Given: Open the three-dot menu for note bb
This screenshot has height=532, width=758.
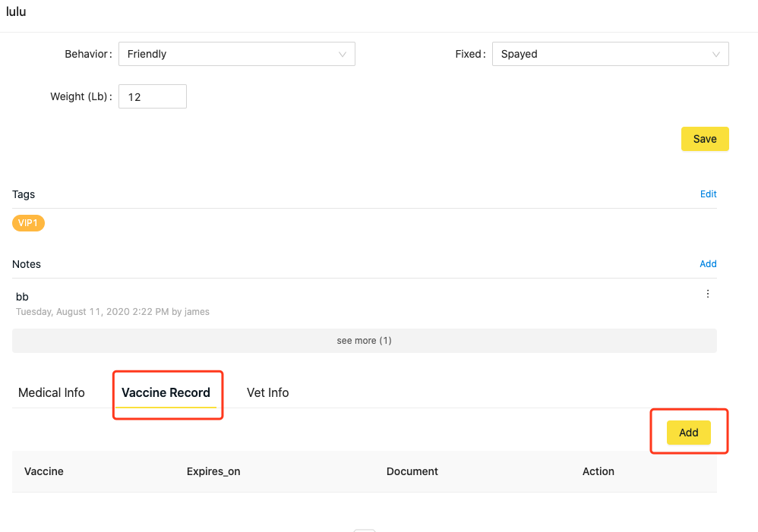Looking at the screenshot, I should coord(708,294).
